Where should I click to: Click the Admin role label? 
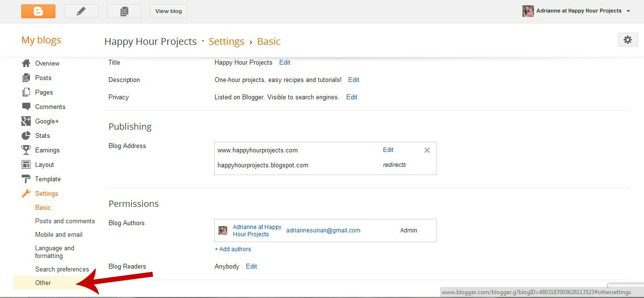[409, 230]
